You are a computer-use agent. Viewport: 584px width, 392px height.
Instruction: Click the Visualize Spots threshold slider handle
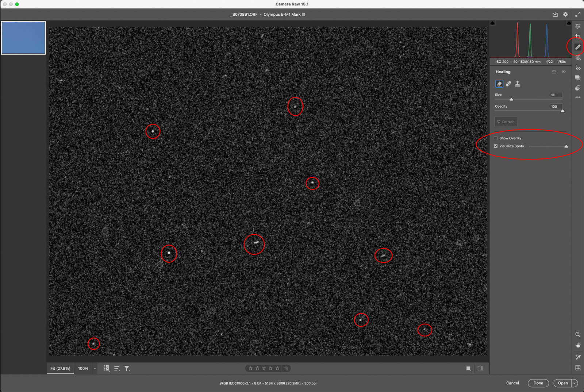566,146
